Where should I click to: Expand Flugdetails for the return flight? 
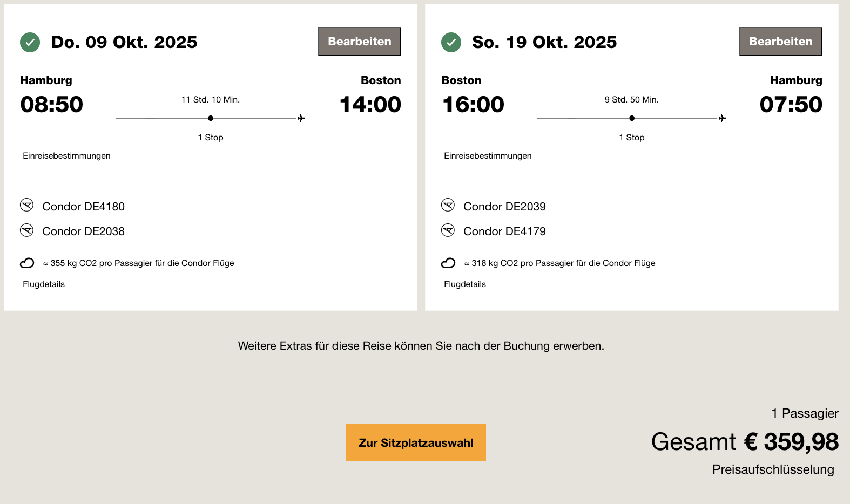pyautogui.click(x=465, y=284)
